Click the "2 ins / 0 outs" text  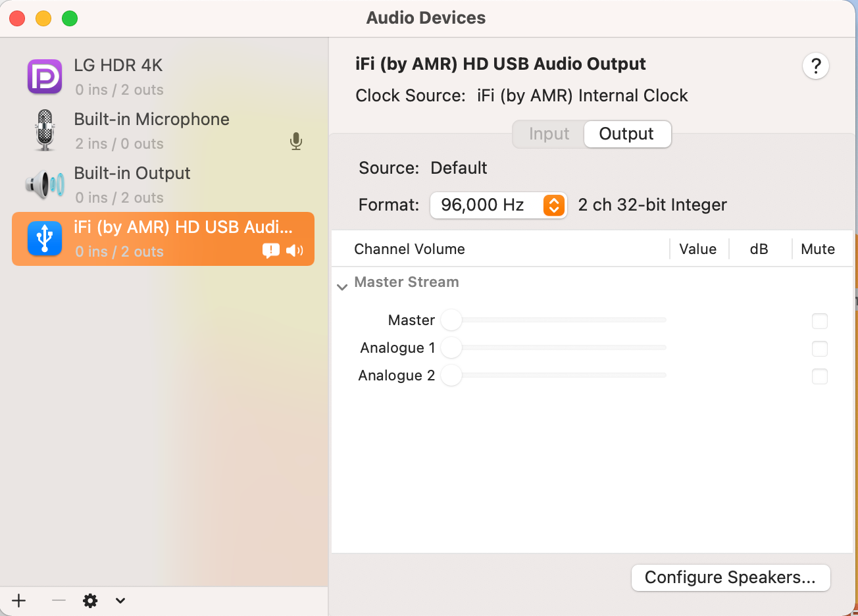click(119, 143)
